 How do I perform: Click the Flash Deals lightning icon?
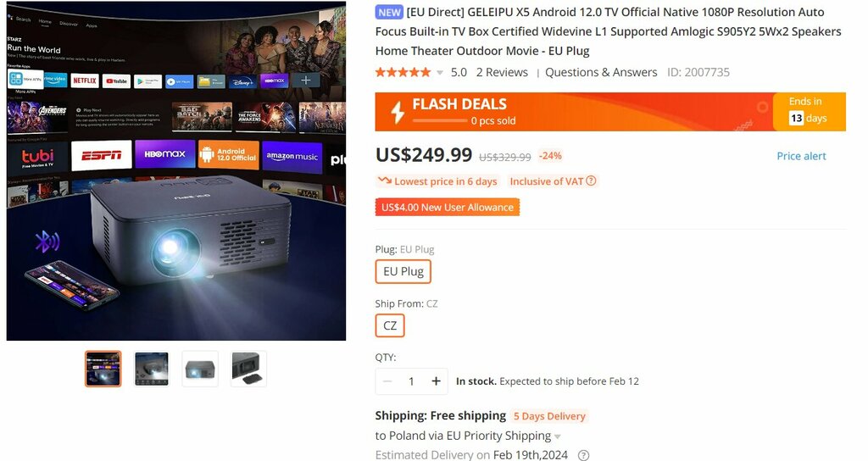(x=398, y=113)
